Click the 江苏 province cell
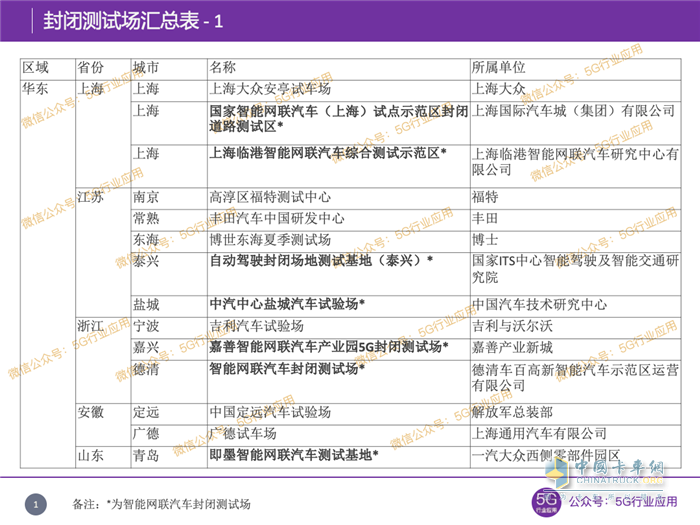Image resolution: width=700 pixels, height=525 pixels. (x=103, y=252)
